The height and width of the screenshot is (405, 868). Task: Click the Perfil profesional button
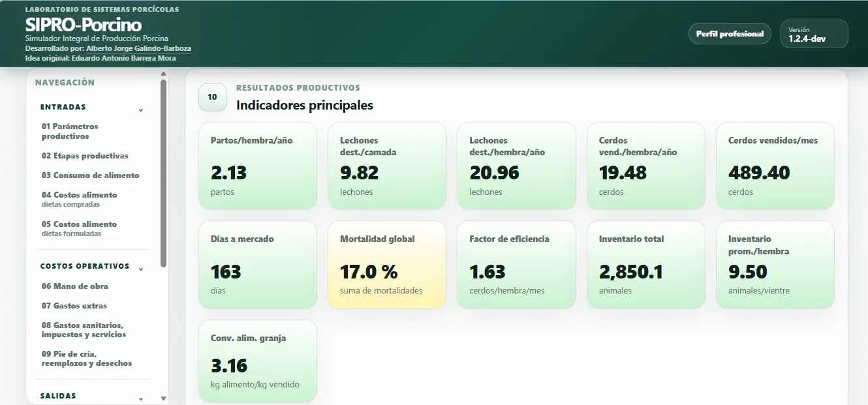click(730, 34)
